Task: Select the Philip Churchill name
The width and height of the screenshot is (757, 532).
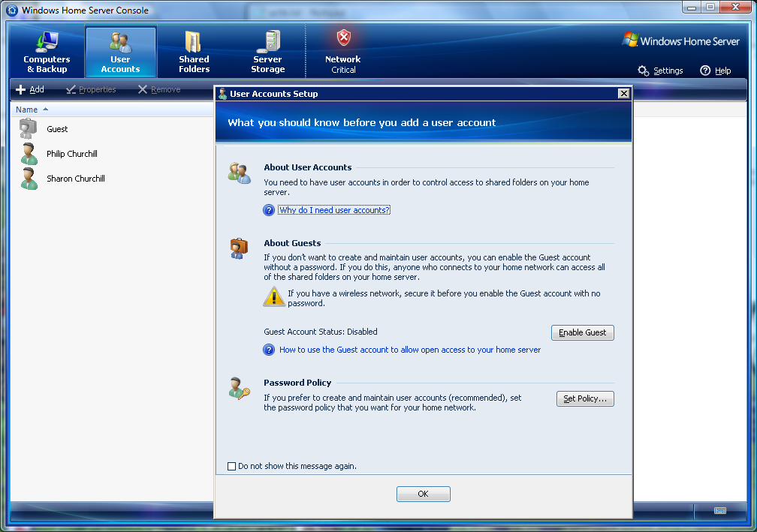Action: (72, 154)
